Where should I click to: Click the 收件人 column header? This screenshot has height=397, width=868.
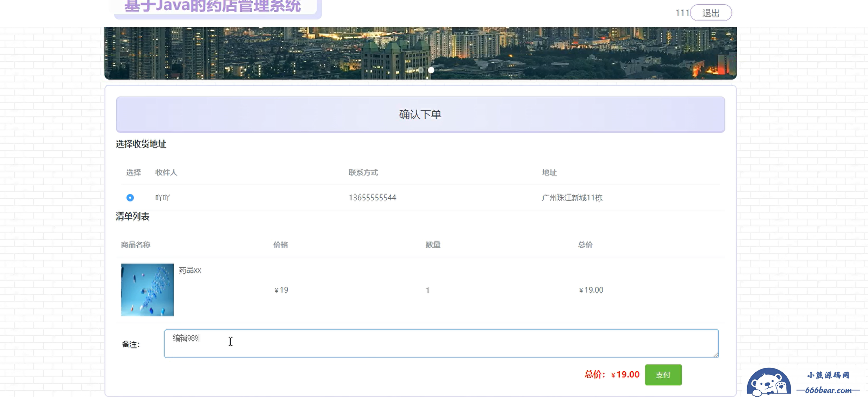tap(166, 173)
